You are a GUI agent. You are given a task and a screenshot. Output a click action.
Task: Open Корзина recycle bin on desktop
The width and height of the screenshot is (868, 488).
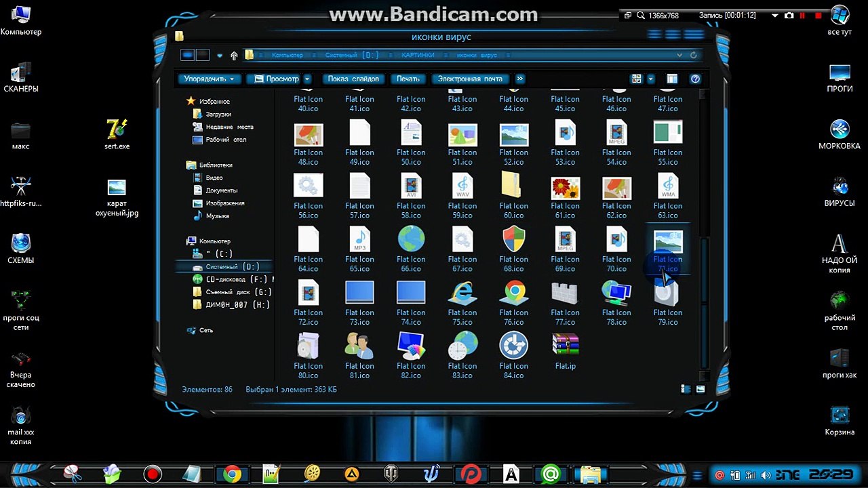[840, 419]
